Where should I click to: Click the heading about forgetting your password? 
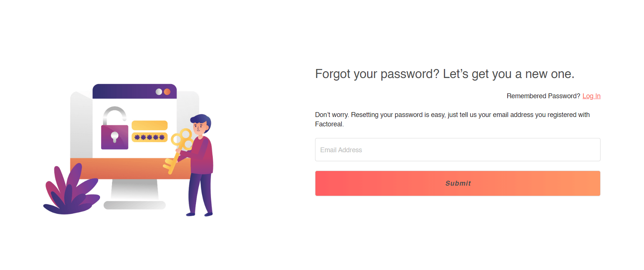[x=445, y=74]
